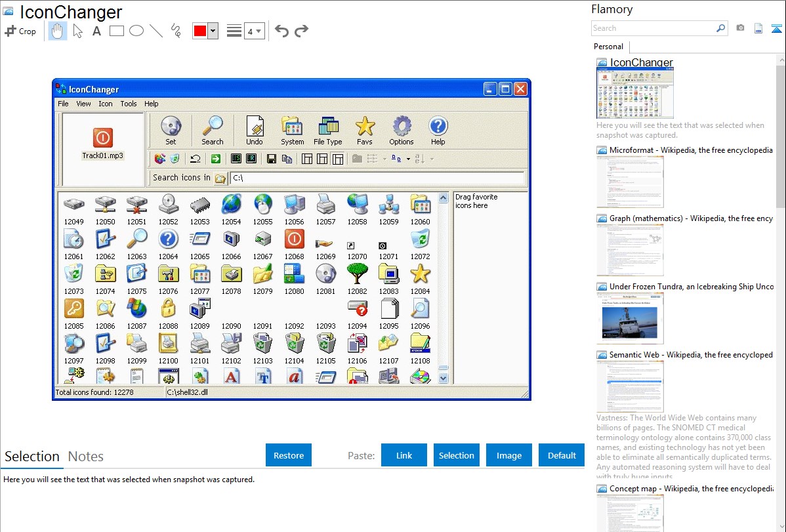Click the Search magnifier in IconChanger toolbar
This screenshot has width=786, height=532.
click(213, 131)
